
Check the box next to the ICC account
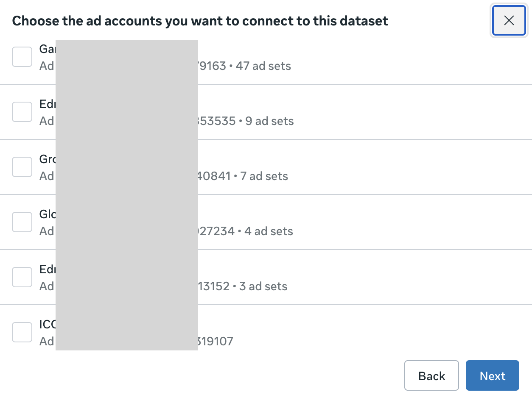tap(22, 332)
